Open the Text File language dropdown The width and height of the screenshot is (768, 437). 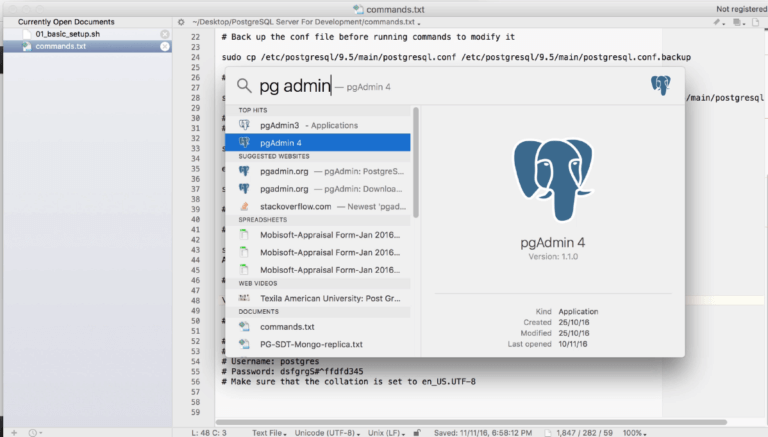[269, 433]
